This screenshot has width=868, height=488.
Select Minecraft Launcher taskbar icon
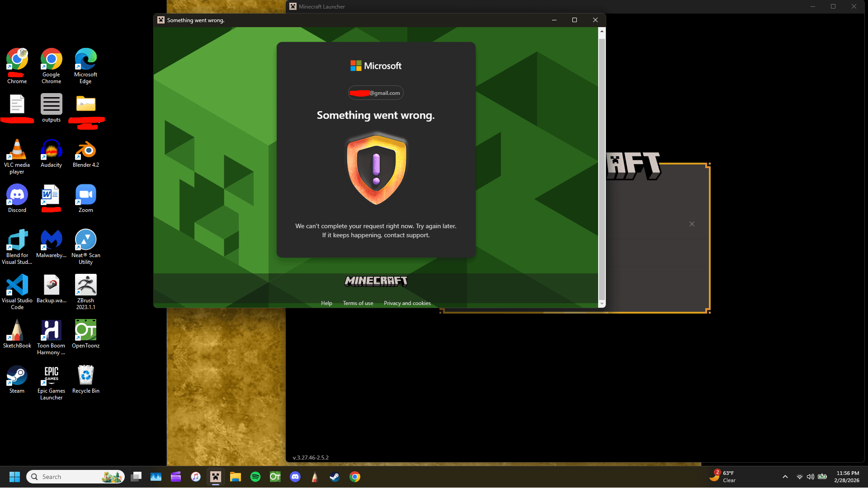tap(216, 477)
